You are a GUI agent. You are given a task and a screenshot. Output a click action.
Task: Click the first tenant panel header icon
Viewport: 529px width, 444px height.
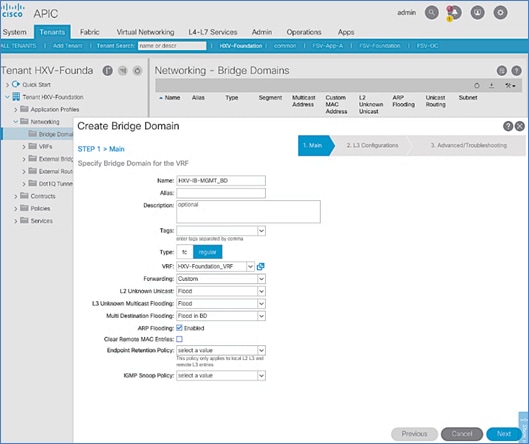coord(108,71)
